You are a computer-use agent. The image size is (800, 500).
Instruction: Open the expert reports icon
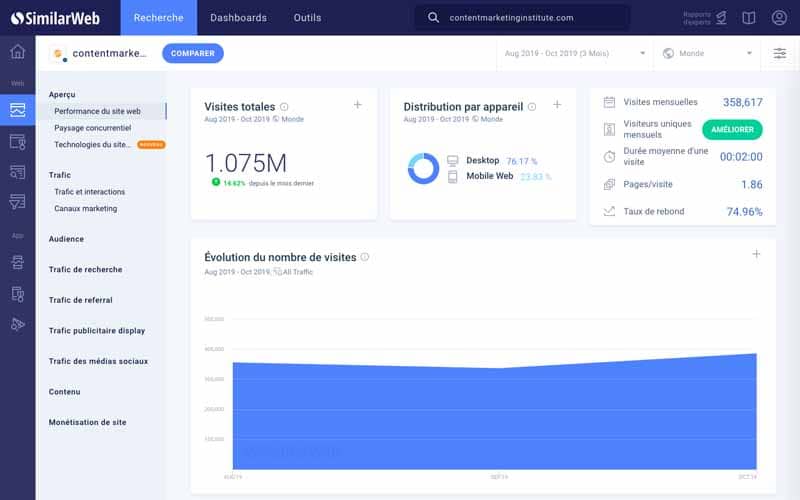tap(721, 18)
